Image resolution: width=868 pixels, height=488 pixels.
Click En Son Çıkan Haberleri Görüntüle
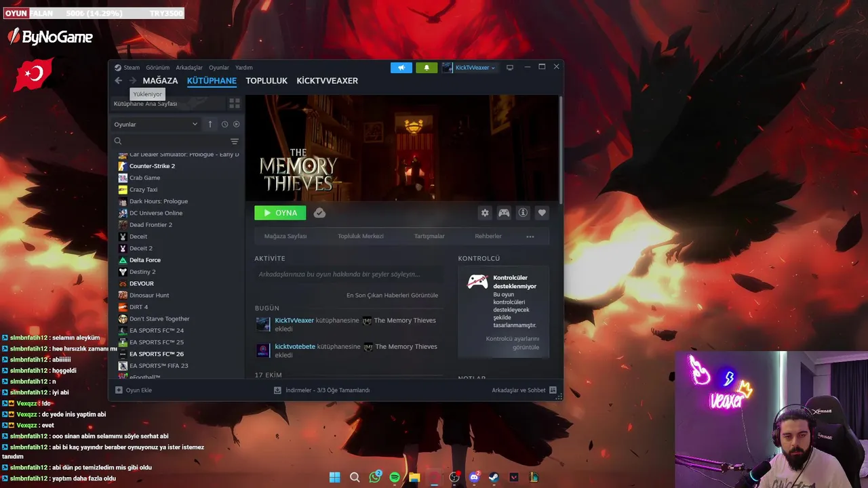coord(392,296)
